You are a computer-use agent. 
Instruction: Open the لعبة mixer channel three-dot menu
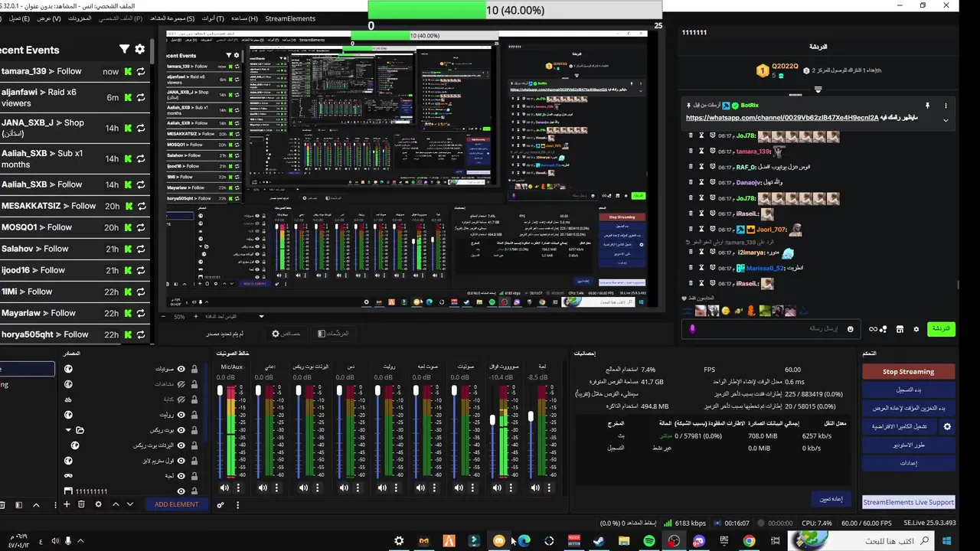pos(550,487)
